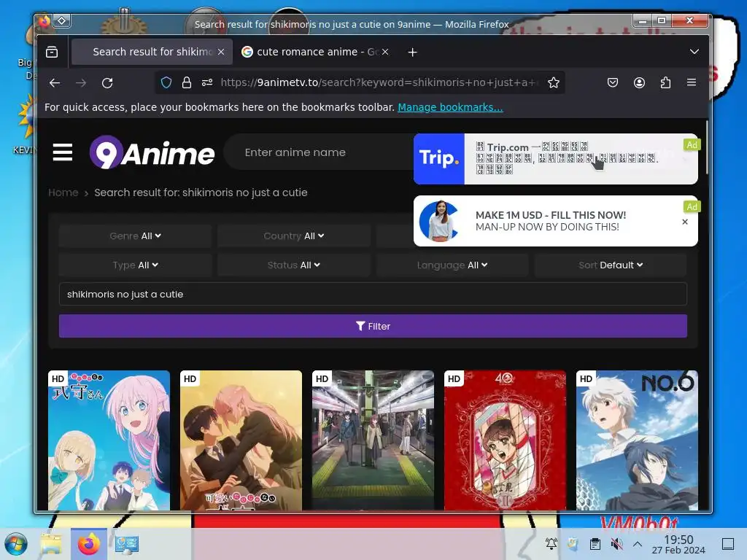The width and height of the screenshot is (747, 560).
Task: Dismiss the 'MAKE 1M USD' ad
Action: [684, 222]
